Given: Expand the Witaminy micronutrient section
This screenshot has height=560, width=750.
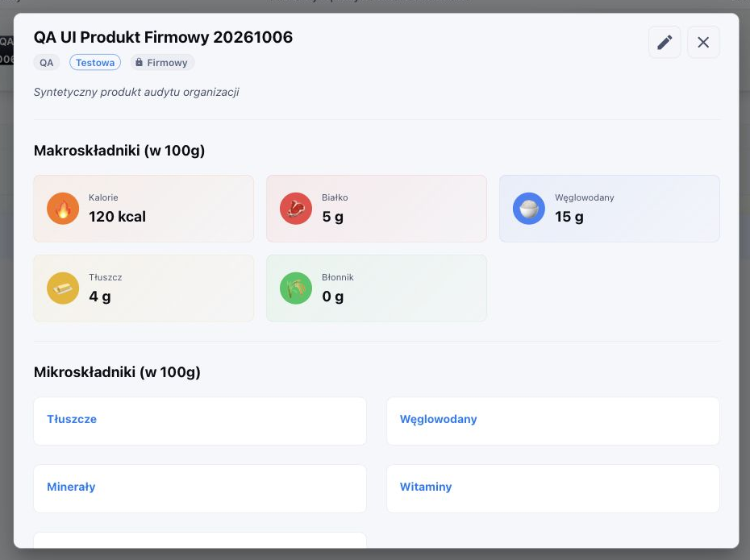Looking at the screenshot, I should coord(553,489).
